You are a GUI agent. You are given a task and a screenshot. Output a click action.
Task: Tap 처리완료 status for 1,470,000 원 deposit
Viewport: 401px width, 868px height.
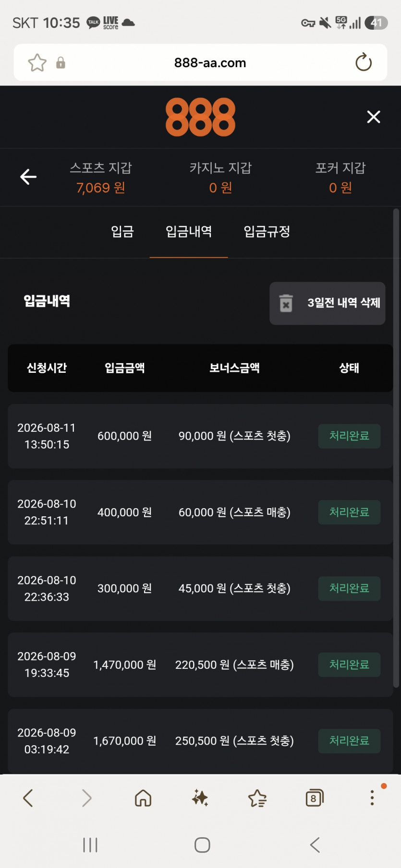click(x=349, y=665)
